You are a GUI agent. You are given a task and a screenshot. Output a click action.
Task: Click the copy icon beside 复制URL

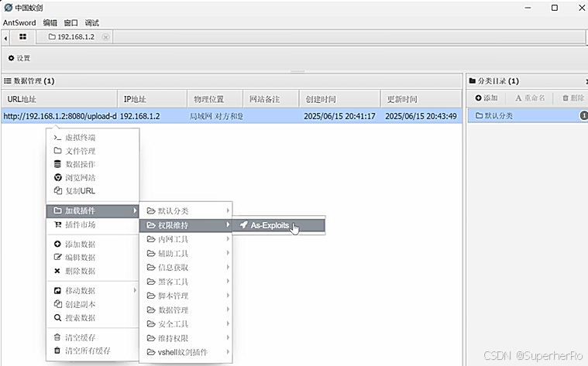(58, 190)
